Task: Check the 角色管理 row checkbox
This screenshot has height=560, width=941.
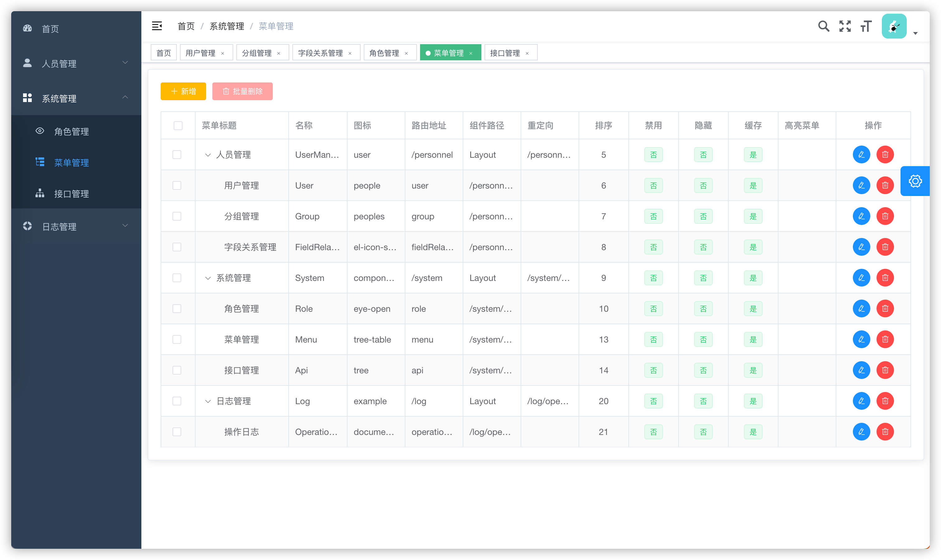Action: (x=177, y=309)
